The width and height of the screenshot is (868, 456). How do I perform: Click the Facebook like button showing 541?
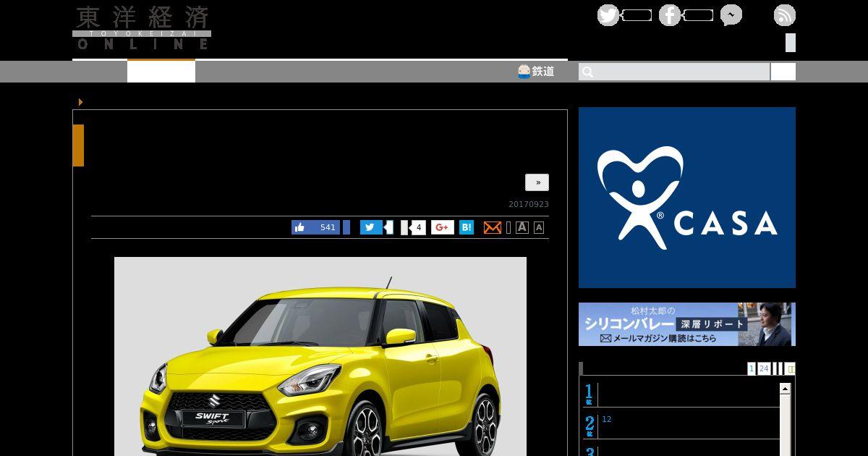tap(315, 227)
